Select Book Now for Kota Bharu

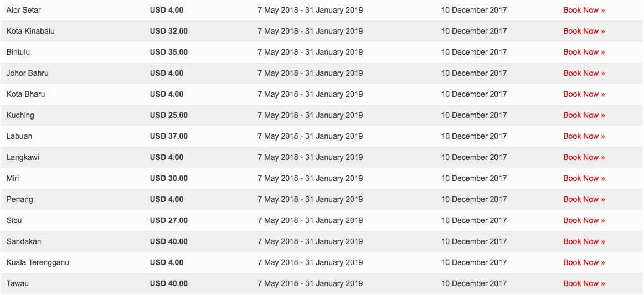tap(584, 95)
